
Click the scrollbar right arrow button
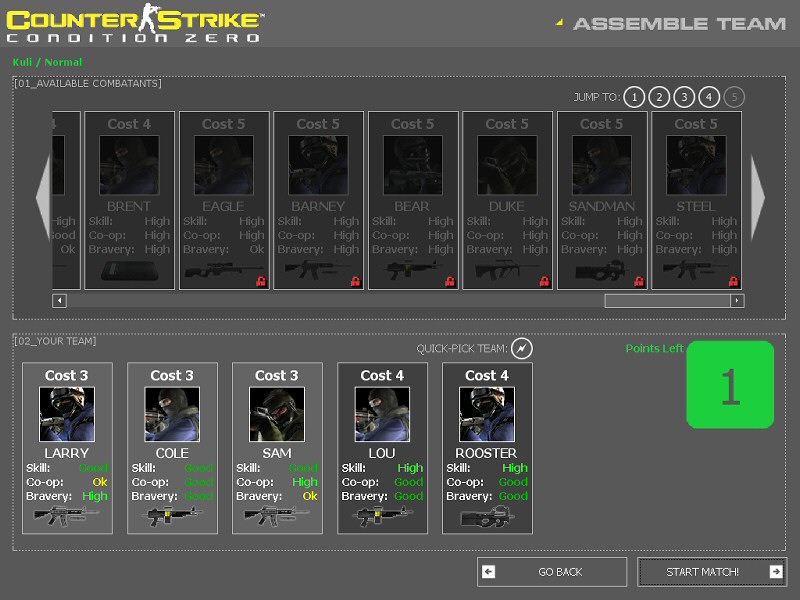737,301
